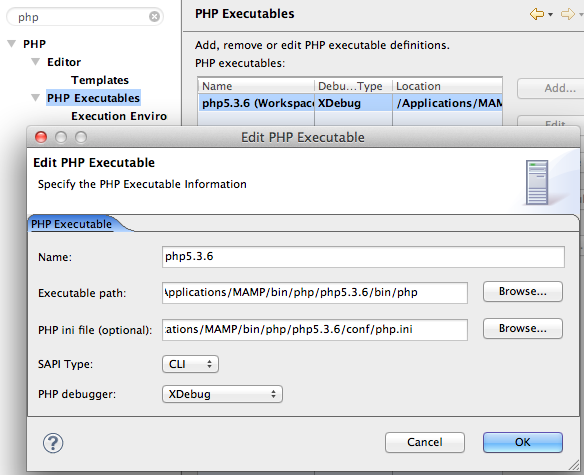Image resolution: width=584 pixels, height=475 pixels.
Task: Click the back navigation arrow icon
Action: [x=537, y=15]
